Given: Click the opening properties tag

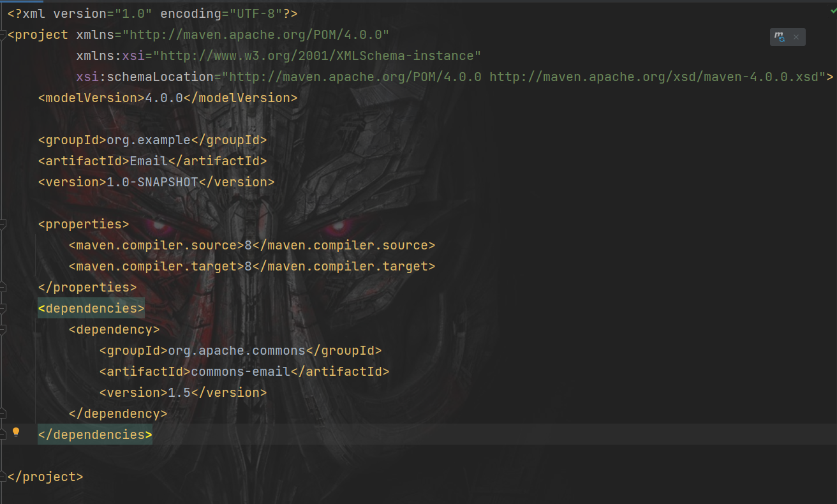Looking at the screenshot, I should pos(84,224).
